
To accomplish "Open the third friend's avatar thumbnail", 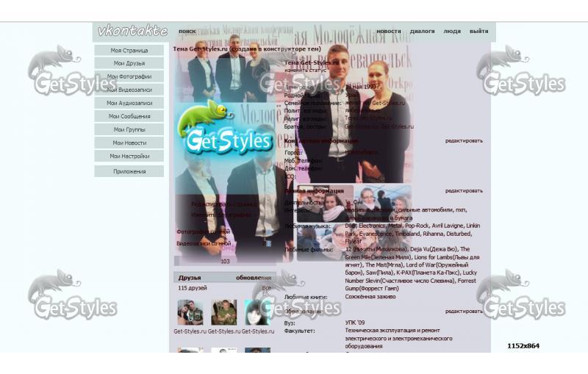I will [257, 312].
